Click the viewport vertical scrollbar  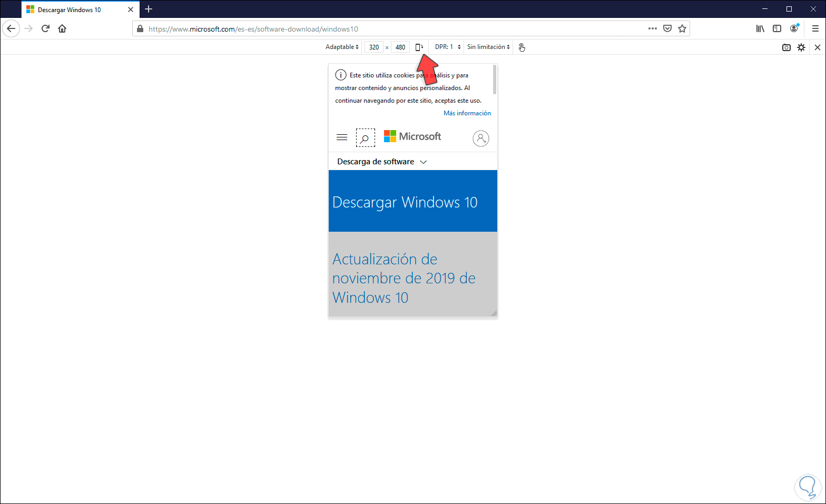[x=495, y=79]
